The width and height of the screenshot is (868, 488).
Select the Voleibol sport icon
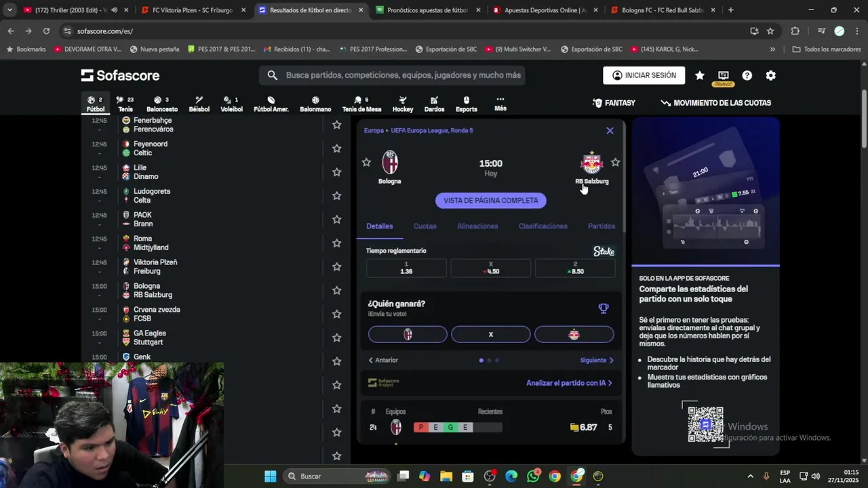(x=231, y=104)
